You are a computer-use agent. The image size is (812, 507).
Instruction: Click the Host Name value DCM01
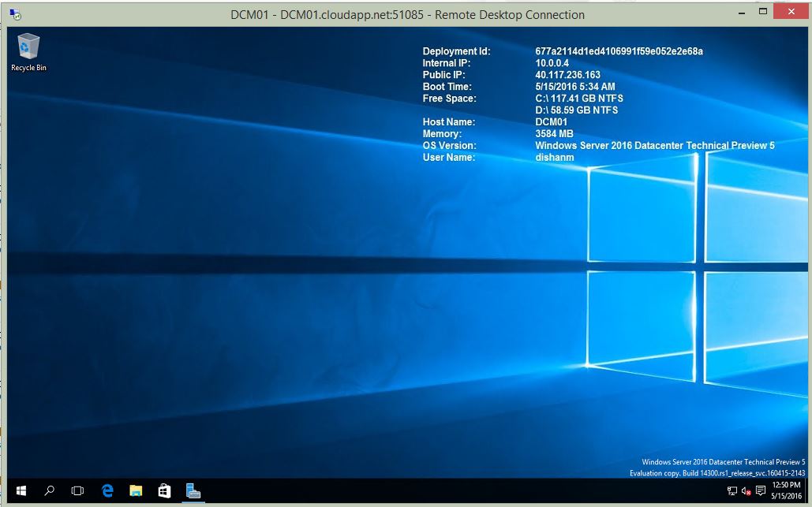tap(551, 122)
